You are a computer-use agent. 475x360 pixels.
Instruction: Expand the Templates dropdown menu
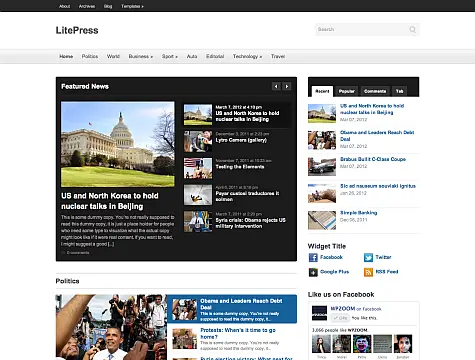click(x=132, y=6)
